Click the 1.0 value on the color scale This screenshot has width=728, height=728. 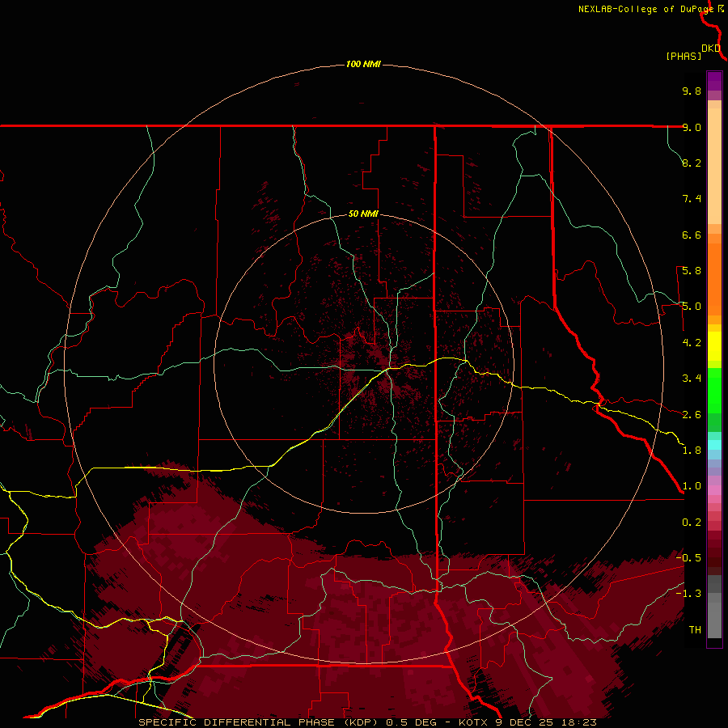pos(692,486)
